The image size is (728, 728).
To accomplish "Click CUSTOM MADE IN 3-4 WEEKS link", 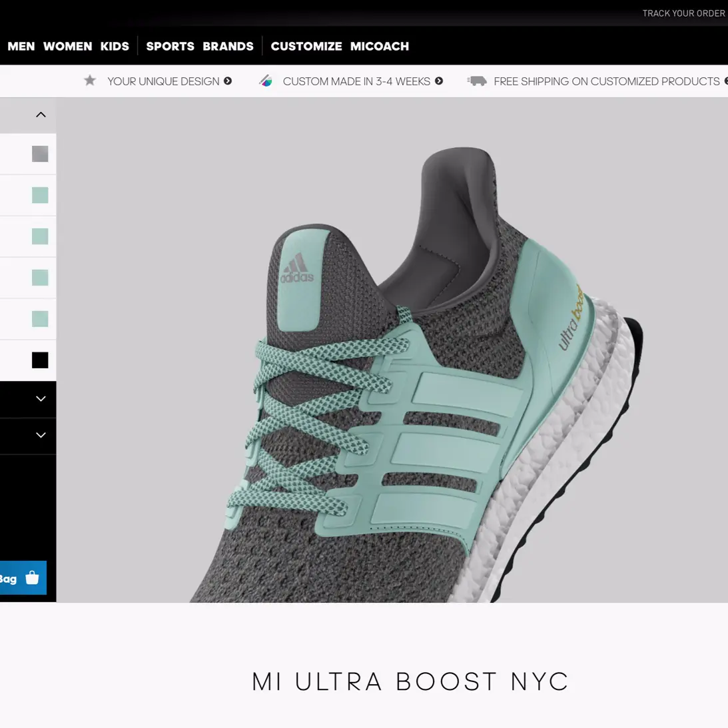I will [356, 81].
